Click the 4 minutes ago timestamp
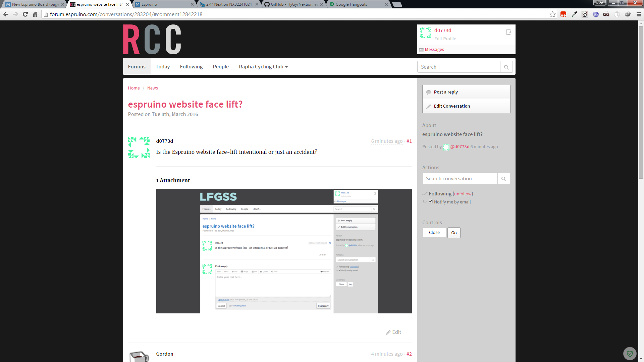 point(387,354)
